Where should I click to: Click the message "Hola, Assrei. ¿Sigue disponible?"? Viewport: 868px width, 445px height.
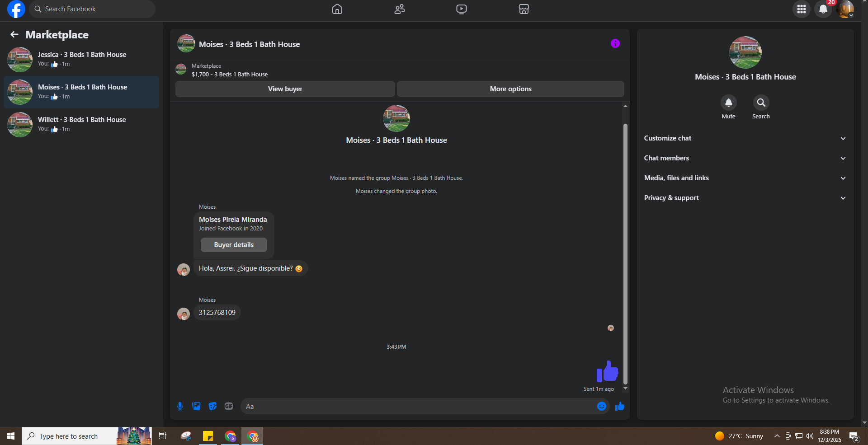click(x=251, y=268)
